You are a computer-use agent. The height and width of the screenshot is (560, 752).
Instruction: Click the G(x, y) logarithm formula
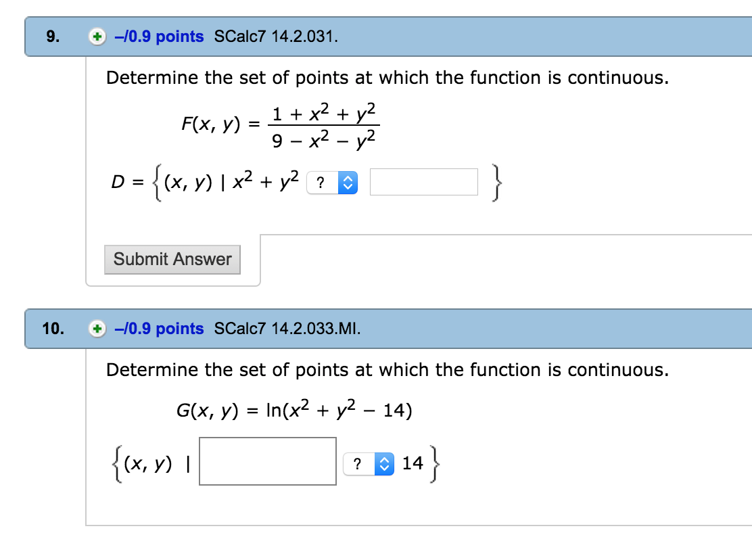(294, 410)
